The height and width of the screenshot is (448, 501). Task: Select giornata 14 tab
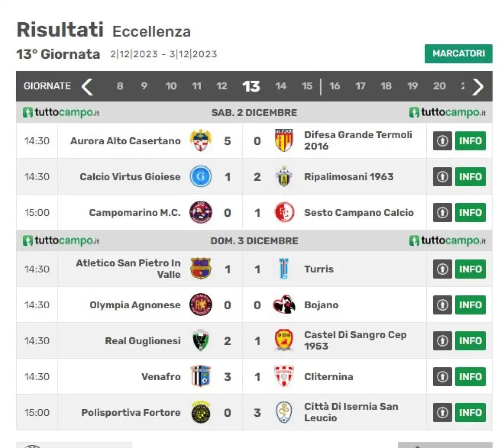point(281,86)
